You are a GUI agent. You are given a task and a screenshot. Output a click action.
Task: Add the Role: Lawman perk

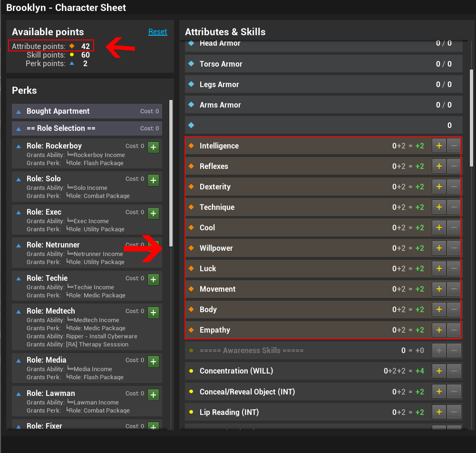[x=153, y=395]
